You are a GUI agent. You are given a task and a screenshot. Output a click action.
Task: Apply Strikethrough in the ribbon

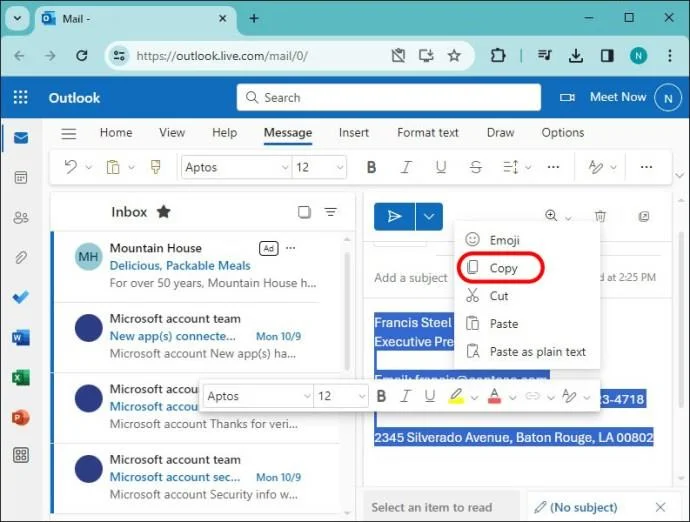476,167
